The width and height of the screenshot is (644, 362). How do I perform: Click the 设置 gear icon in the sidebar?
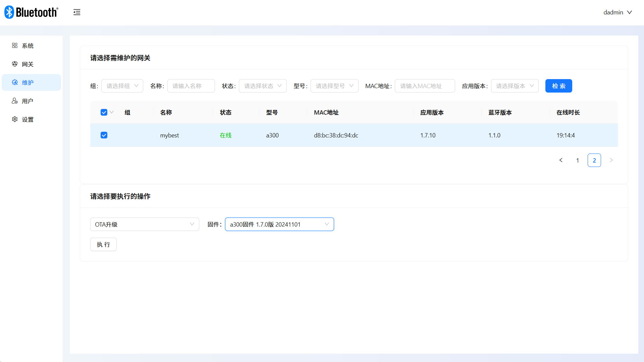tap(15, 119)
